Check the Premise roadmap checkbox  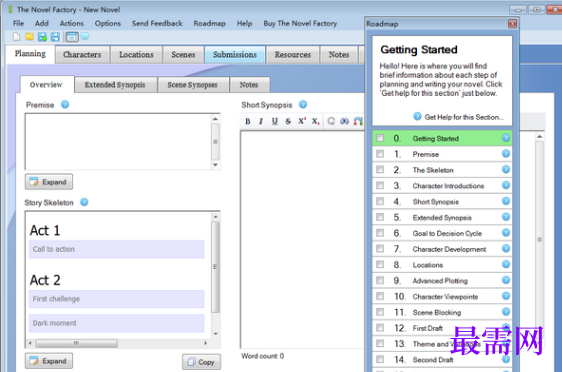pyautogui.click(x=380, y=154)
